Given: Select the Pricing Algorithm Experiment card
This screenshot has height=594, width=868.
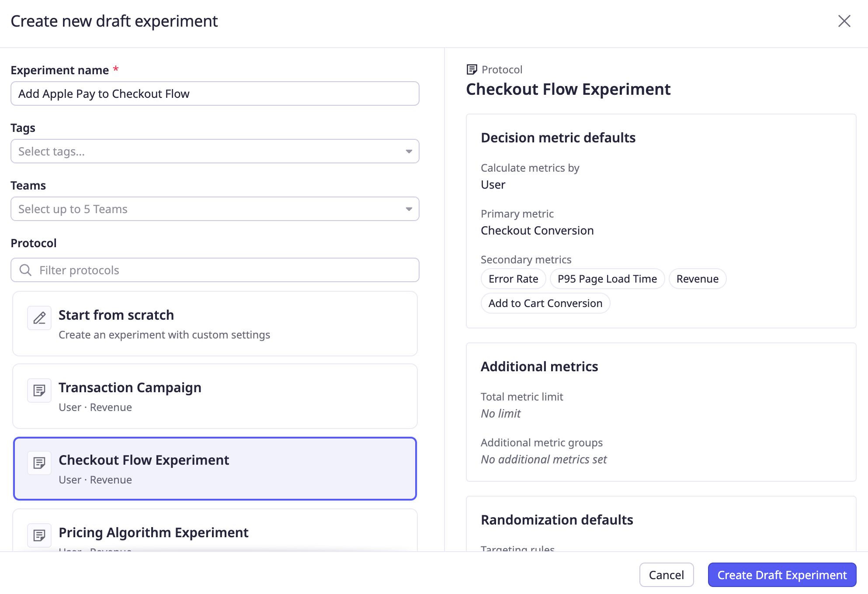Looking at the screenshot, I should (x=215, y=530).
